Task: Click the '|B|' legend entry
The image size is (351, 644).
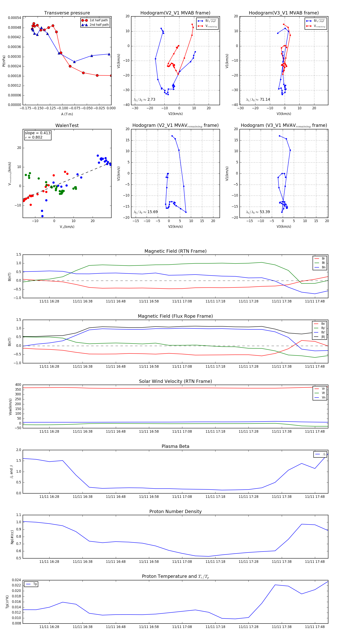Action: click(x=320, y=337)
